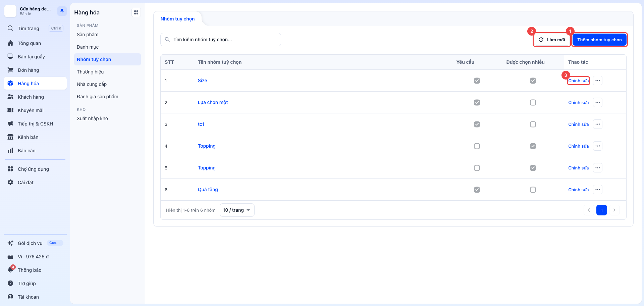The width and height of the screenshot is (644, 306).
Task: Open Bán tại quầy screen icon
Action: click(x=10, y=56)
